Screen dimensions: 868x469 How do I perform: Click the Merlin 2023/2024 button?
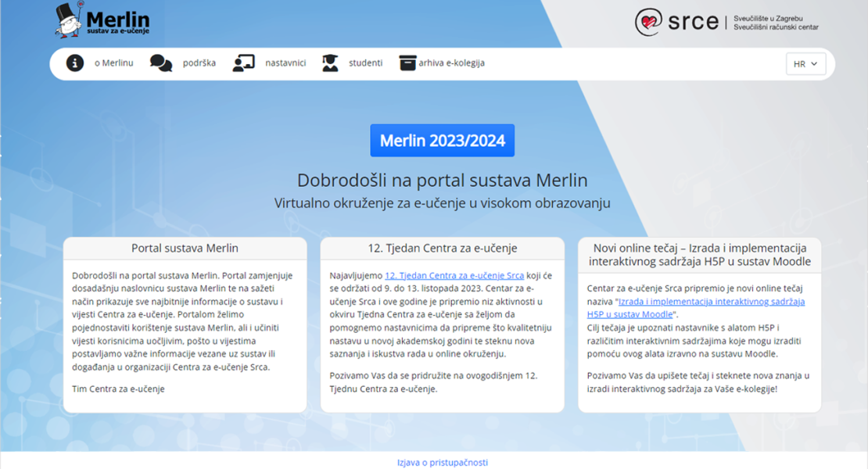pos(443,141)
